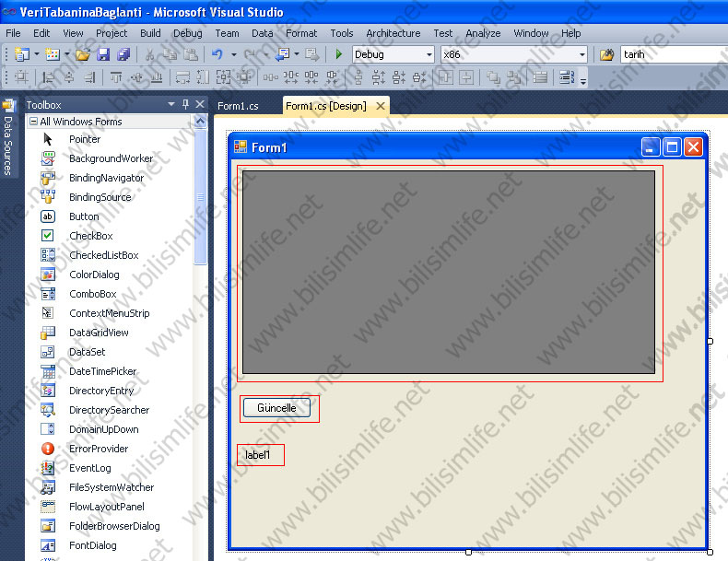This screenshot has width=728, height=561.
Task: Select BindingNavigator in the Toolbox
Action: click(106, 178)
